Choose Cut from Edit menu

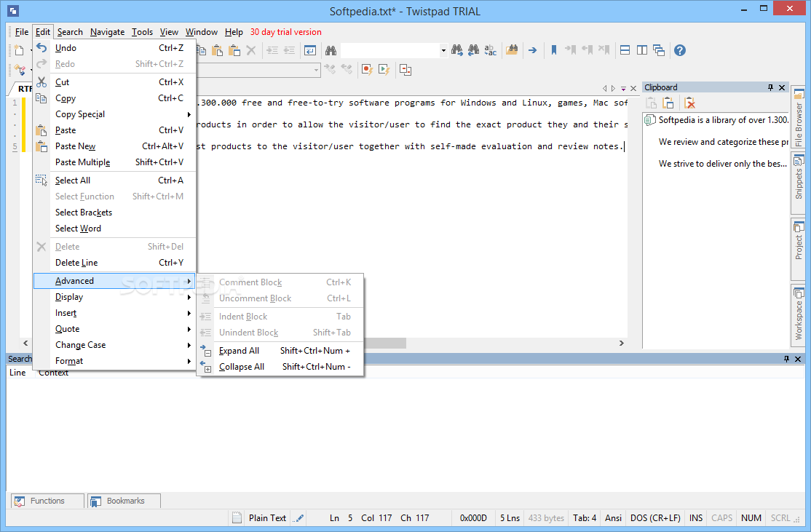pyautogui.click(x=114, y=82)
